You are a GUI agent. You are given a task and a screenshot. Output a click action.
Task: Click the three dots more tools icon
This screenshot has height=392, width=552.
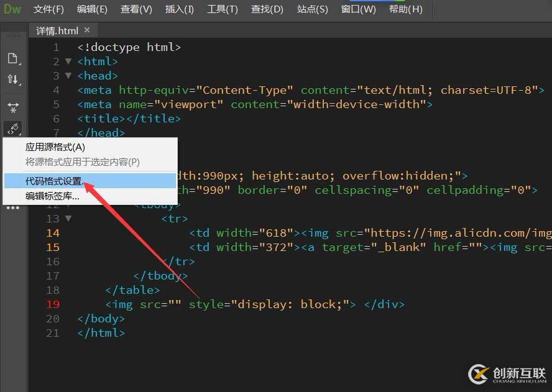pyautogui.click(x=13, y=207)
